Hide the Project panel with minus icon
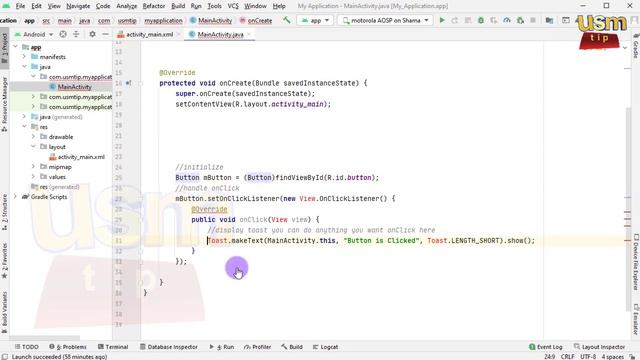Image resolution: width=640 pixels, height=360 pixels. click(x=105, y=34)
